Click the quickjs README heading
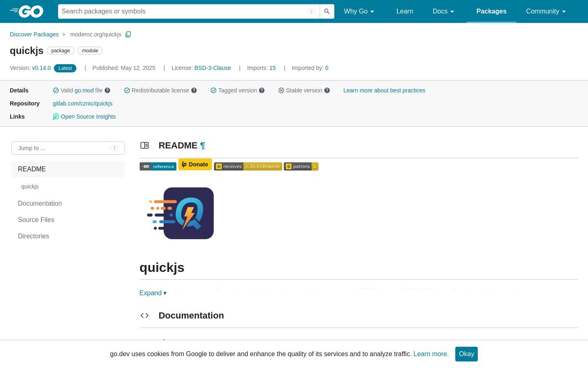The image size is (588, 368). coord(162,267)
